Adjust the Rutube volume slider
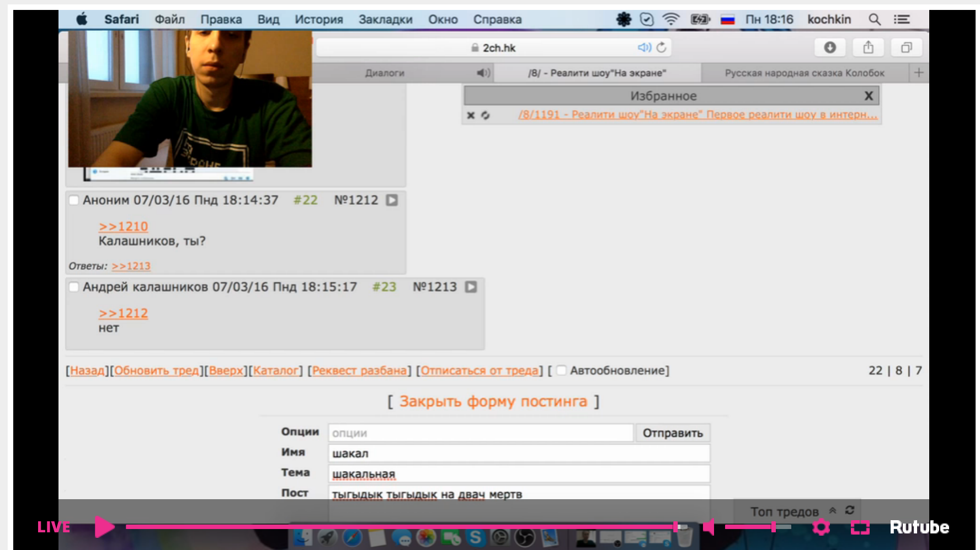This screenshot has height=550, width=980. [757, 527]
